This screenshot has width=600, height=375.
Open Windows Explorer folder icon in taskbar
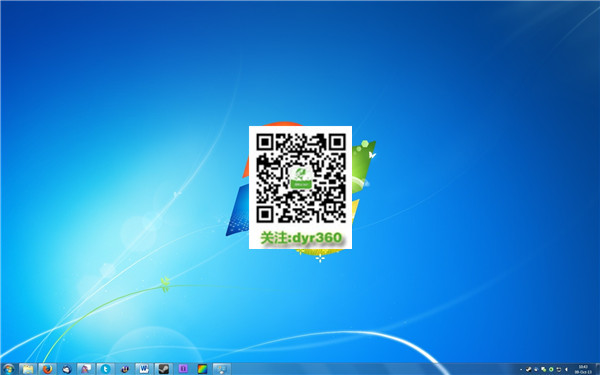coord(28,369)
